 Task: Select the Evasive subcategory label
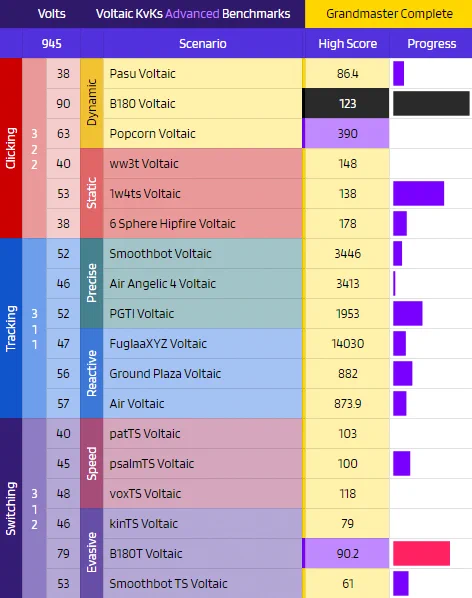92,553
